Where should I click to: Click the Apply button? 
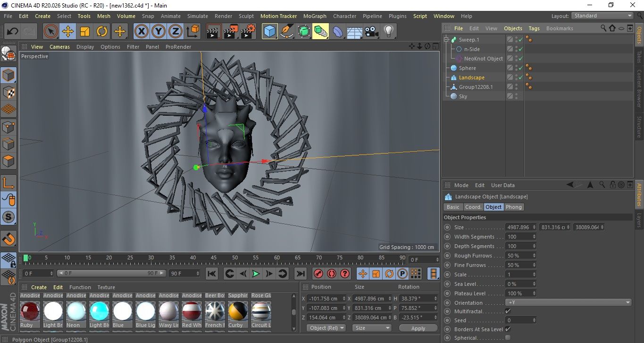[418, 328]
